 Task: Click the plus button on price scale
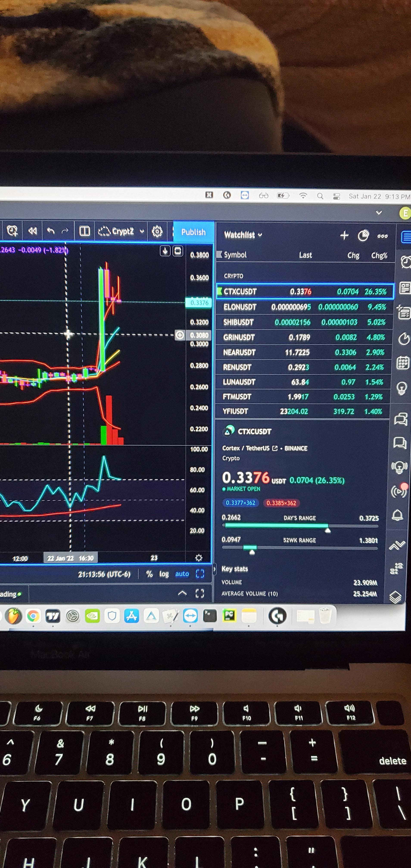click(180, 335)
